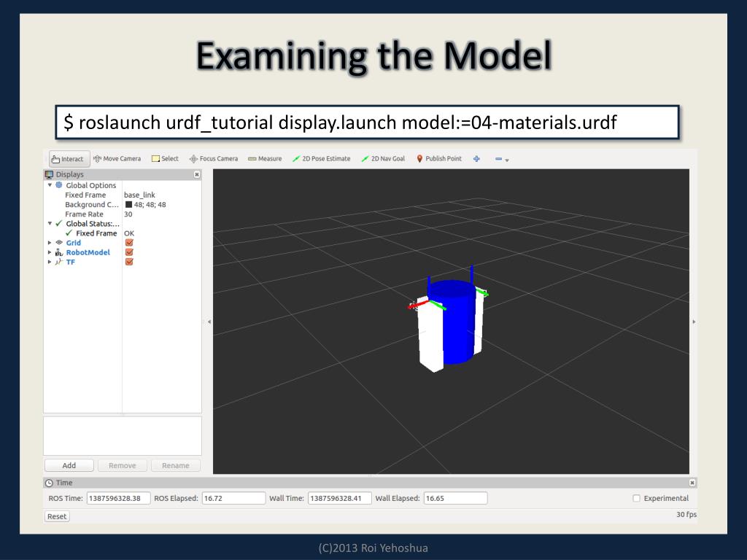Expand the TF display entry
The height and width of the screenshot is (560, 747).
click(50, 262)
